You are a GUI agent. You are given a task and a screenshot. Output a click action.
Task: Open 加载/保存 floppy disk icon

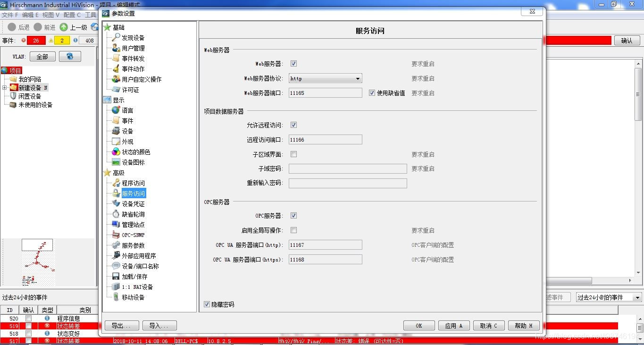[x=116, y=277]
